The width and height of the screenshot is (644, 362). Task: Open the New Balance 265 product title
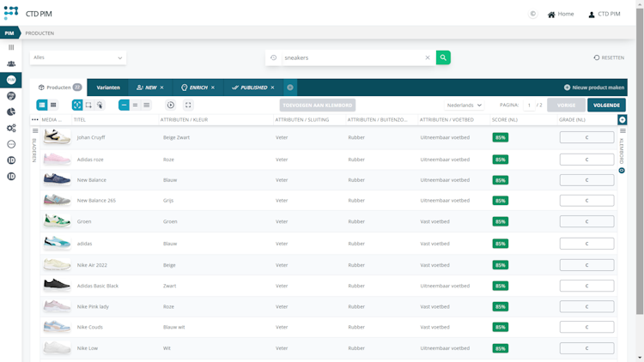pos(96,200)
